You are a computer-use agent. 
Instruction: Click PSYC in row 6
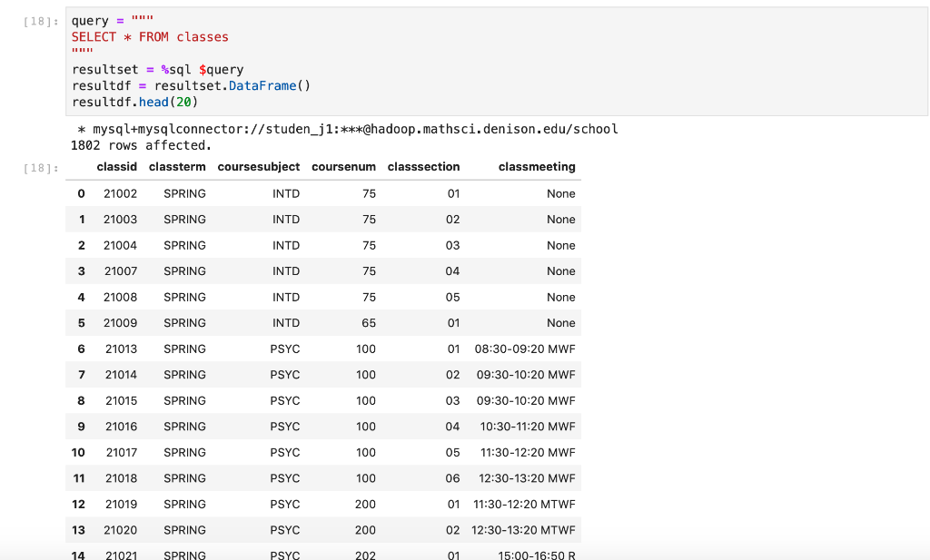tap(284, 349)
